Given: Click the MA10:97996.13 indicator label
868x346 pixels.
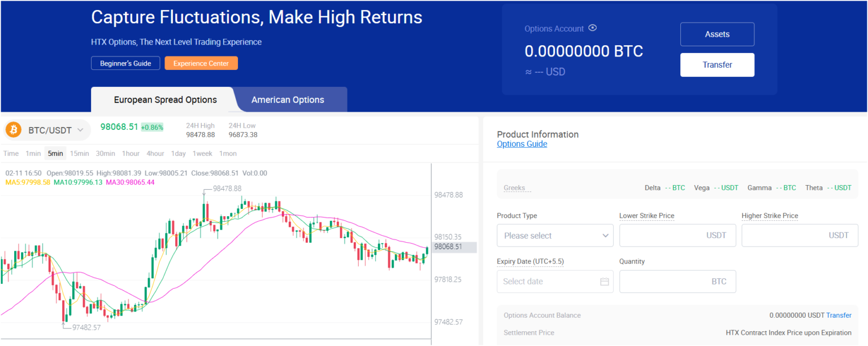Looking at the screenshot, I should 78,182.
